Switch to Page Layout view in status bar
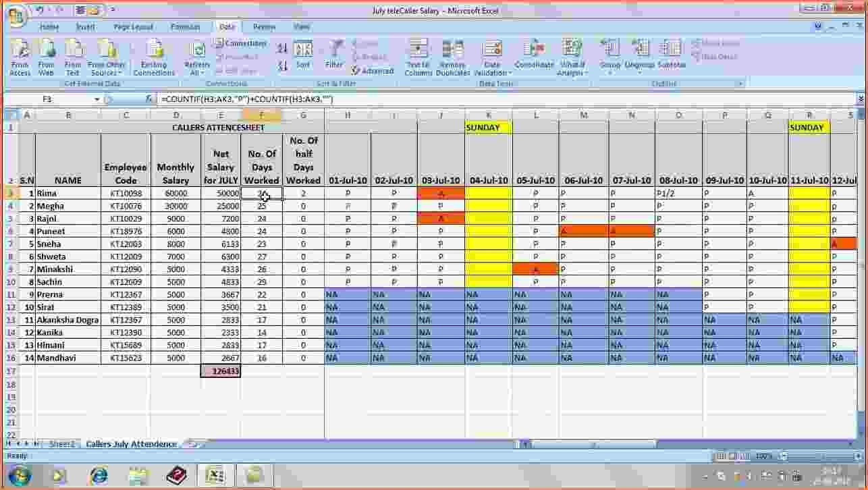 point(734,457)
